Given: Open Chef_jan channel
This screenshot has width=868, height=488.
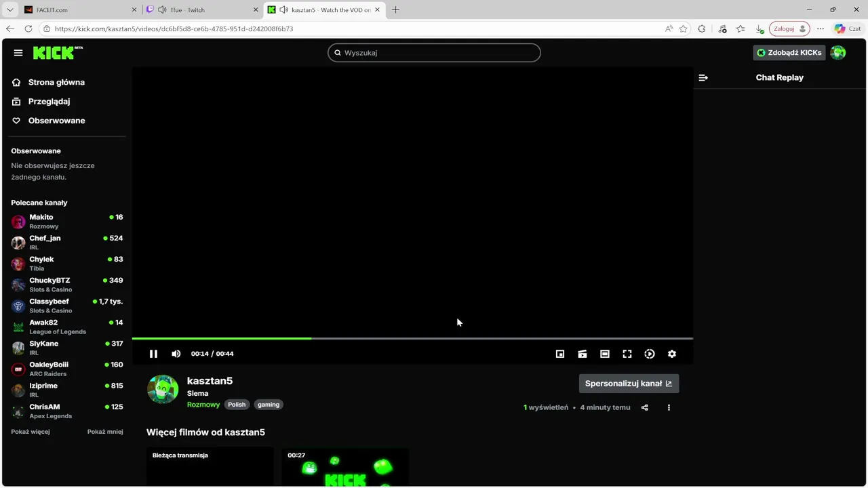Looking at the screenshot, I should pyautogui.click(x=67, y=243).
